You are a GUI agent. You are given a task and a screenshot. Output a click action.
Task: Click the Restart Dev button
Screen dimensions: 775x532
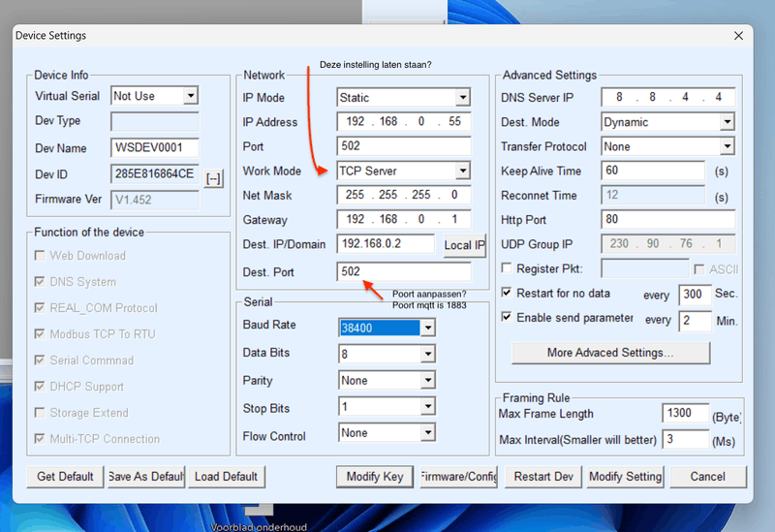pos(543,477)
